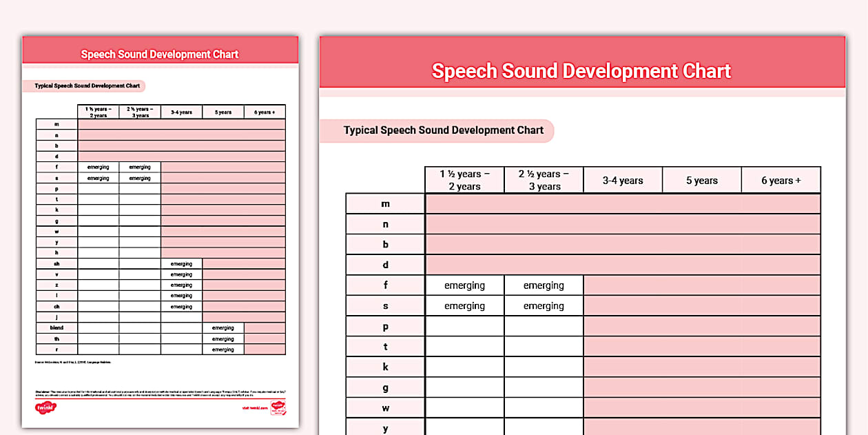Click the 'emerging' cell in the s row
This screenshot has width=868, height=435.
tap(465, 305)
